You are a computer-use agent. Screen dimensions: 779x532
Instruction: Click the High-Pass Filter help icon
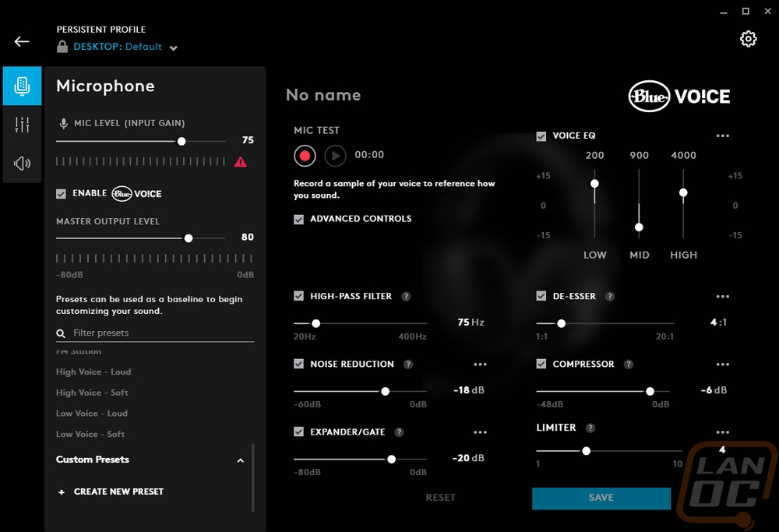point(407,297)
